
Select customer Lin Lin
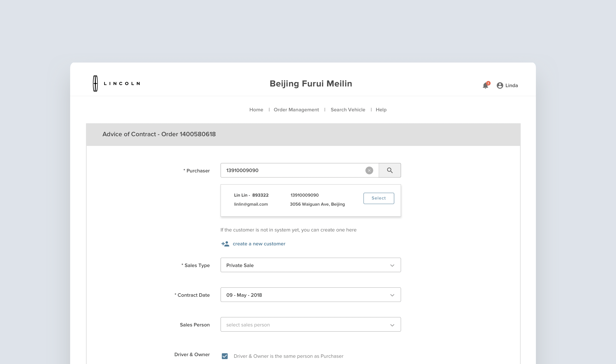(x=379, y=198)
